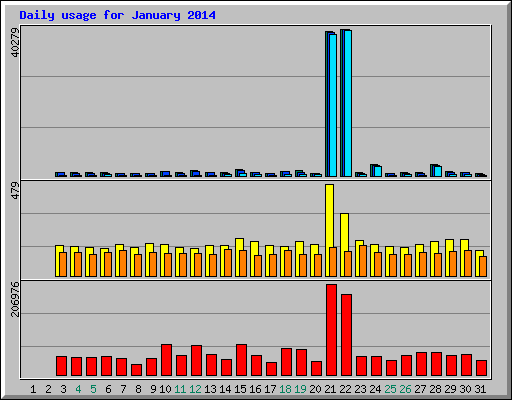Click the 'Daily usage for January 2014' title

click(x=117, y=15)
